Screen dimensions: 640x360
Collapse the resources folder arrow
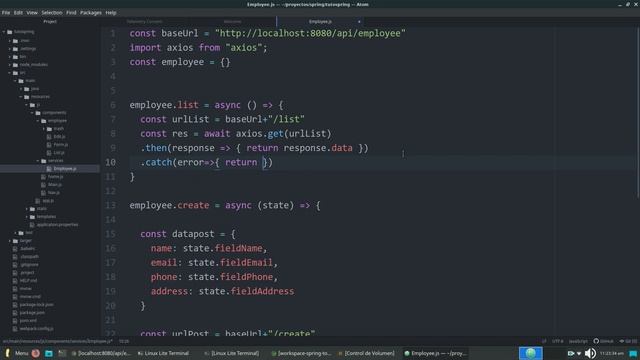[x=21, y=97]
